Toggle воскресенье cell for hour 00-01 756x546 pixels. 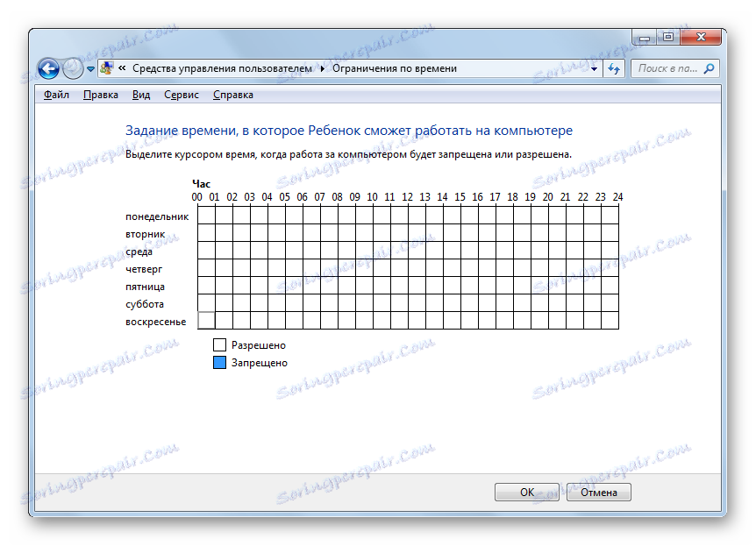(206, 321)
